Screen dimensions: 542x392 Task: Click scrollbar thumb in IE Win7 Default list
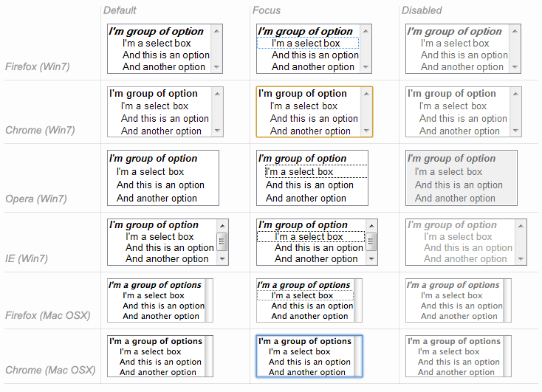pyautogui.click(x=222, y=241)
